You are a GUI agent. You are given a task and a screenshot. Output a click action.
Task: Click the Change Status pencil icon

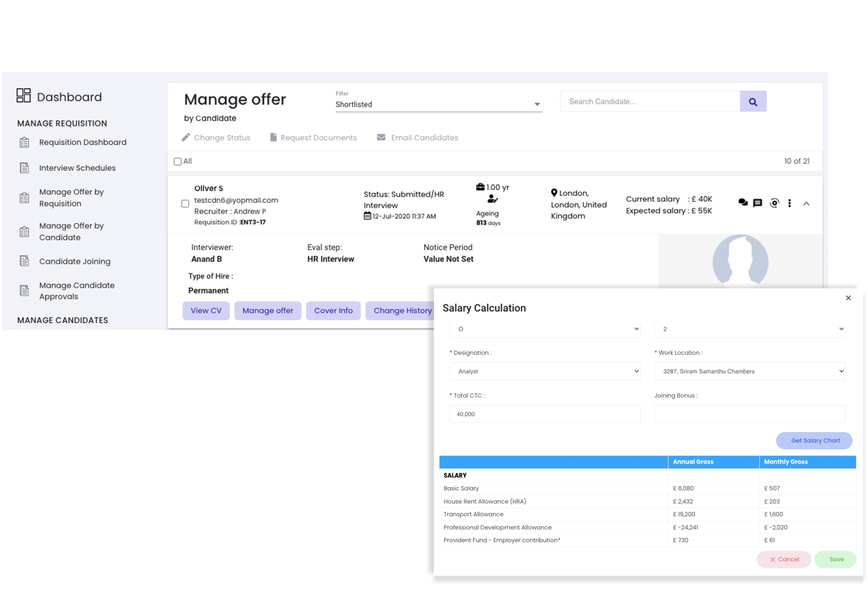coord(186,137)
